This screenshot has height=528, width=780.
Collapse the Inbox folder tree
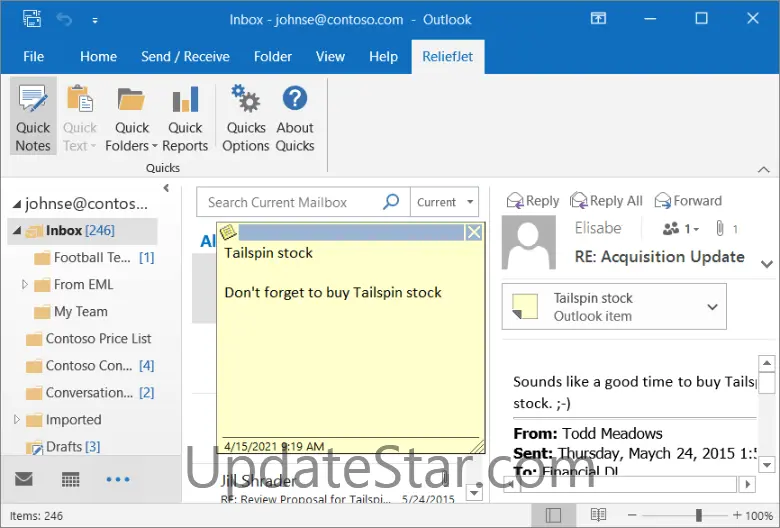click(x=17, y=231)
